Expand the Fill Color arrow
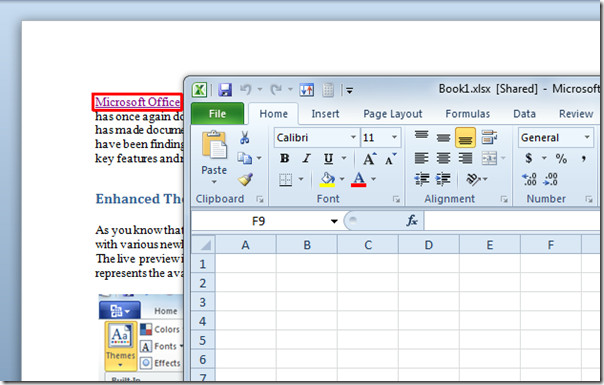This screenshot has width=604, height=385. pyautogui.click(x=342, y=179)
